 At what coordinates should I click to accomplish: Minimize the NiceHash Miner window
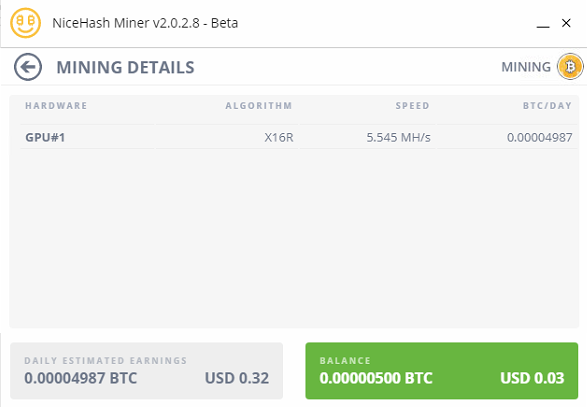tap(543, 24)
